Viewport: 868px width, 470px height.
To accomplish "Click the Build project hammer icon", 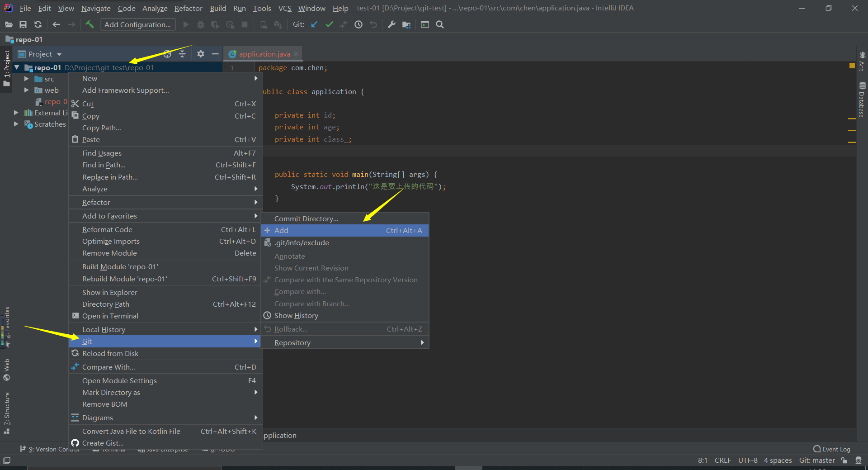I will [90, 24].
